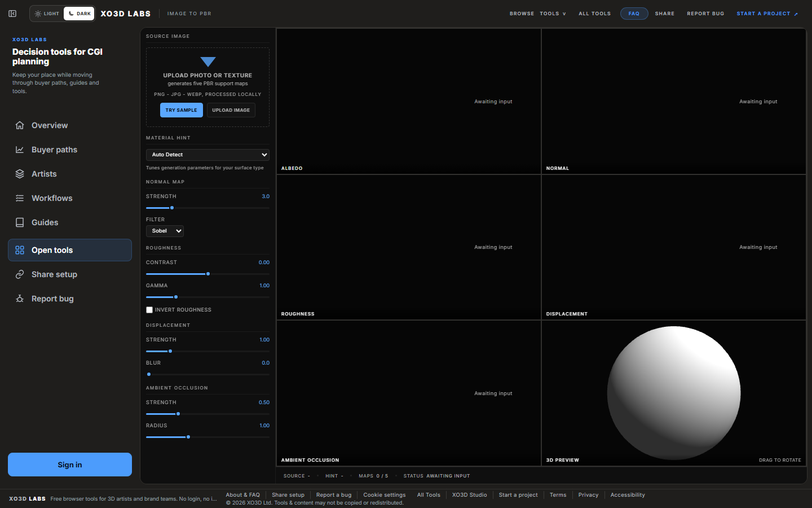Click the Try Sample button
812x508 pixels.
tap(181, 110)
